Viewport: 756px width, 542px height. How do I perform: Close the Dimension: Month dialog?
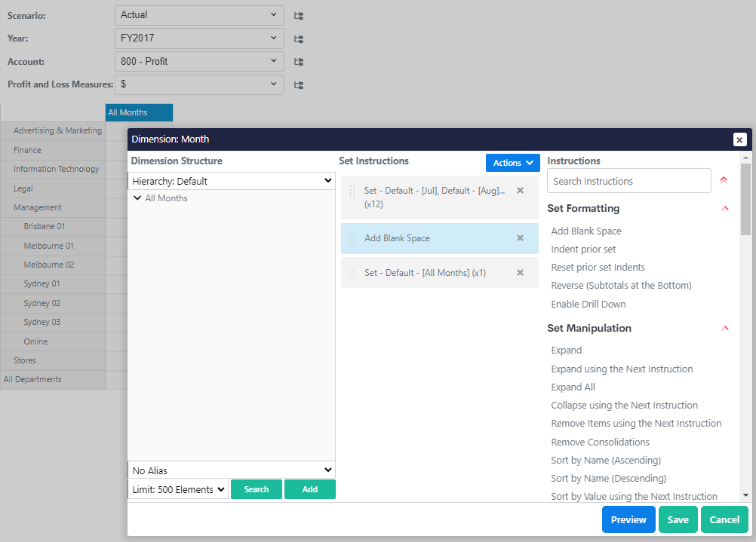click(x=739, y=139)
